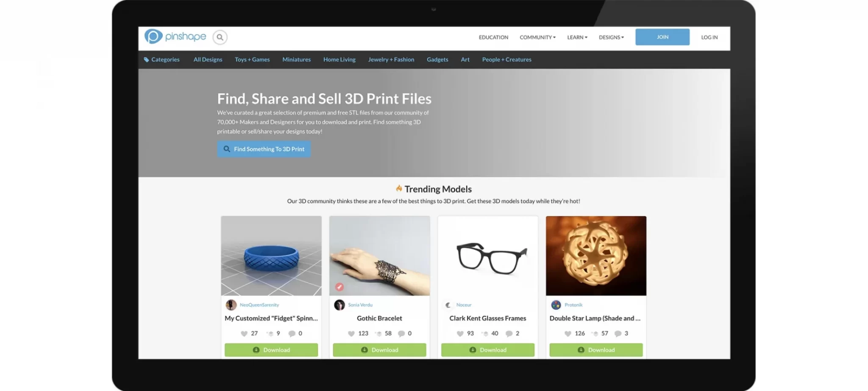Screen dimensions: 868x391
Task: Download the Clark Kent Glasses Frames model
Action: [488, 350]
